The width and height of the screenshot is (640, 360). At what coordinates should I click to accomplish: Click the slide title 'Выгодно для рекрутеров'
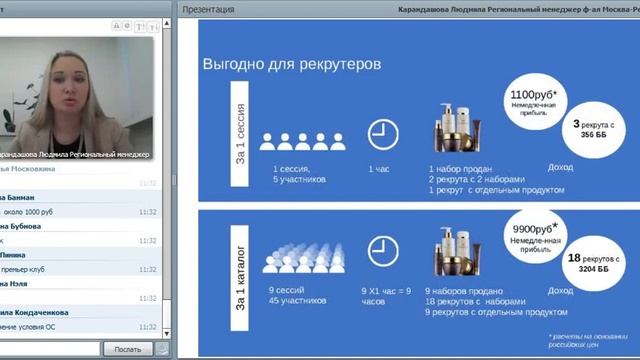tap(292, 64)
